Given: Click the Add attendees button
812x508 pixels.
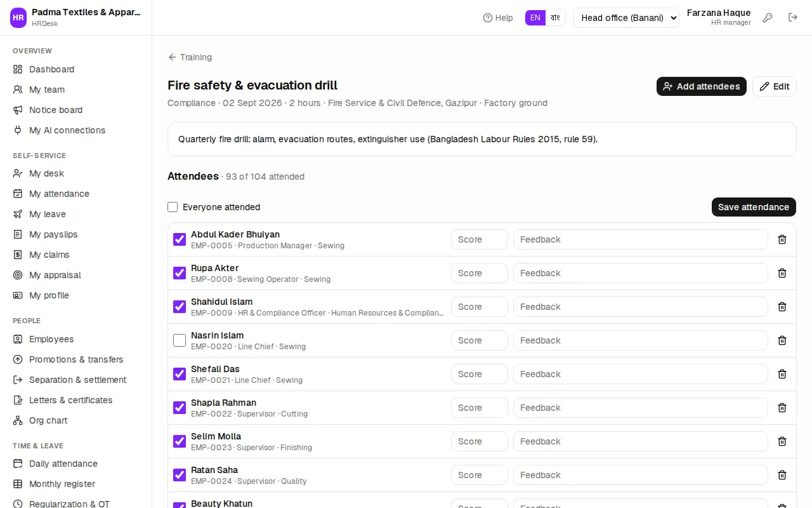Looking at the screenshot, I should (x=702, y=86).
